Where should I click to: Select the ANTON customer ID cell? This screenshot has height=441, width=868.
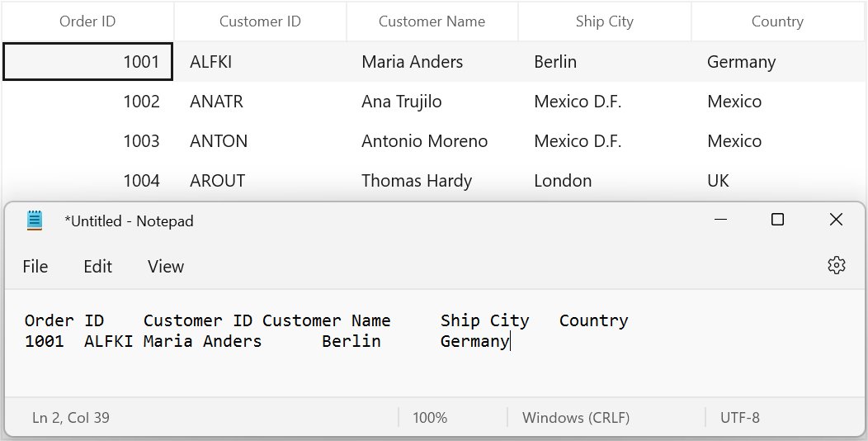(x=260, y=140)
